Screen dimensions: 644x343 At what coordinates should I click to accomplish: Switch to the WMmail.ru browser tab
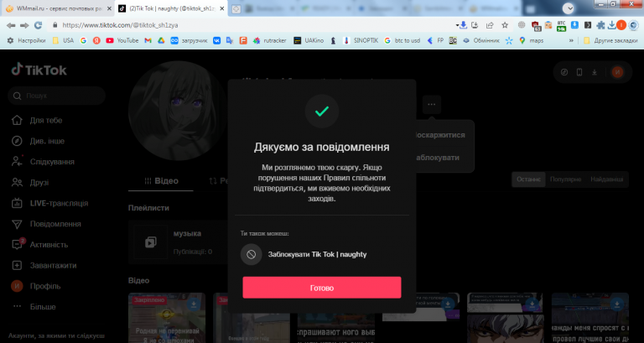click(57, 8)
